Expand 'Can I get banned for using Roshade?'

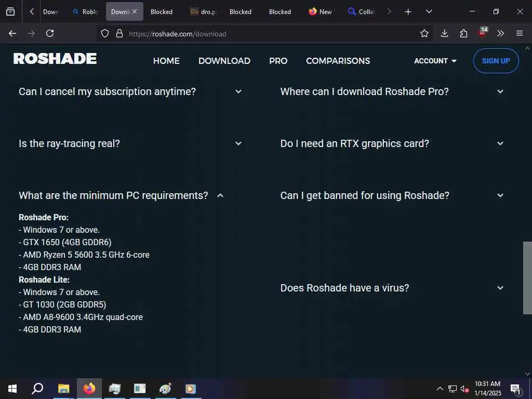point(392,195)
